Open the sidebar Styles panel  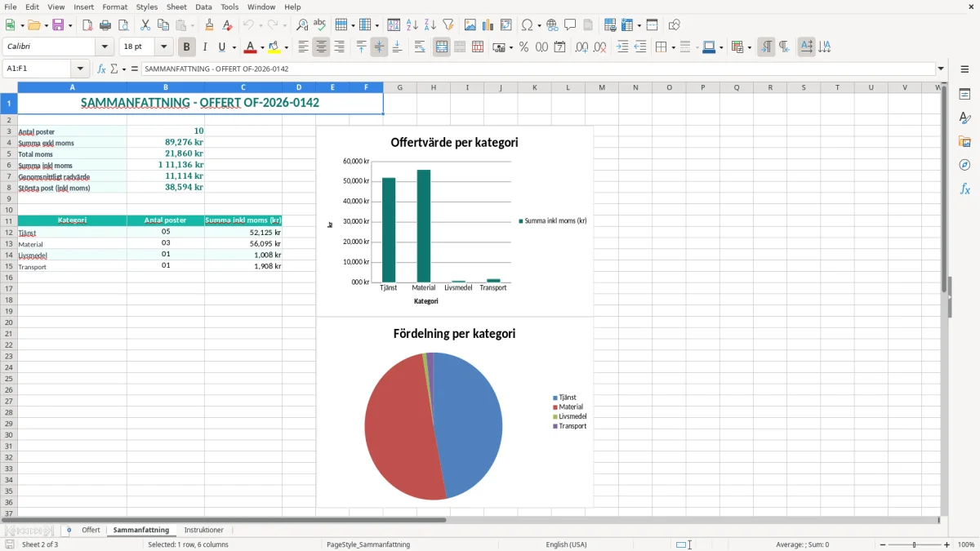pos(964,118)
